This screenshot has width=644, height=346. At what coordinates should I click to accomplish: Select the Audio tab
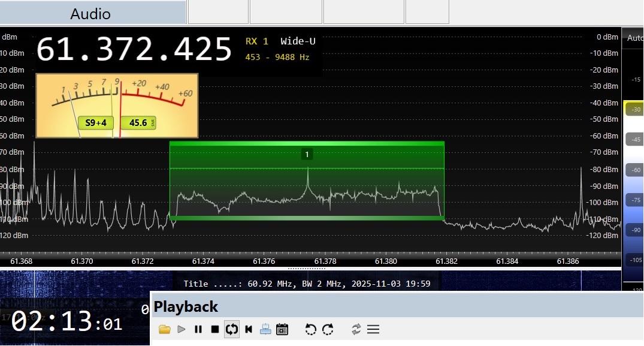click(x=90, y=14)
